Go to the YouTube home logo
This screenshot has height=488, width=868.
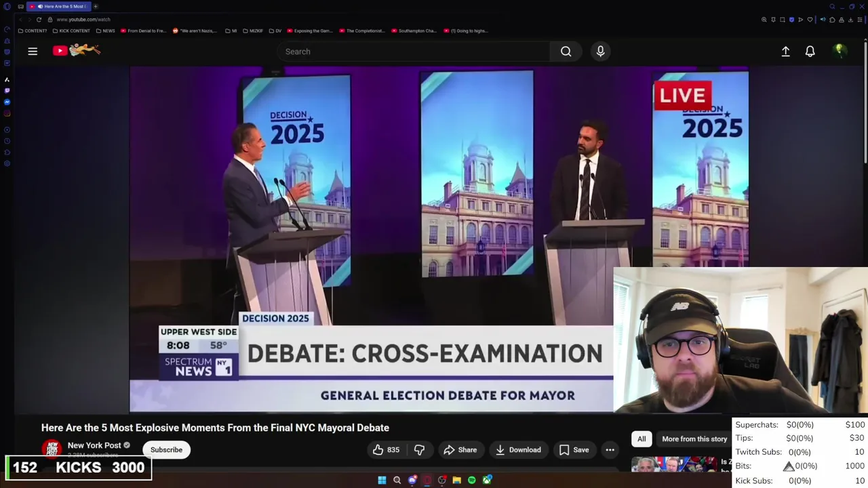[77, 49]
